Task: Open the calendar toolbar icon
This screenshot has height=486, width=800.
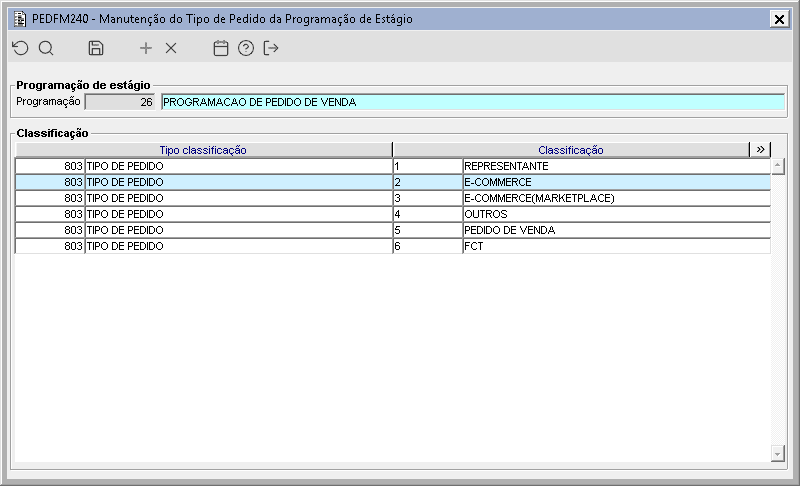Action: [220, 48]
